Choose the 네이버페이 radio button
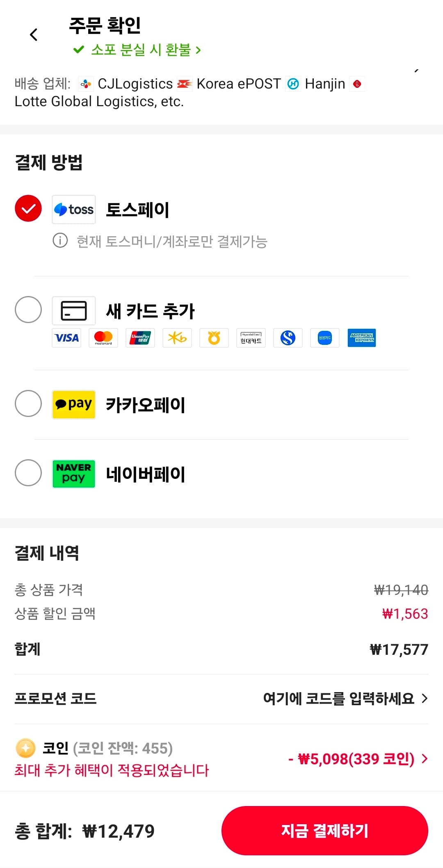Screen dimensions: 443x868 point(28,473)
